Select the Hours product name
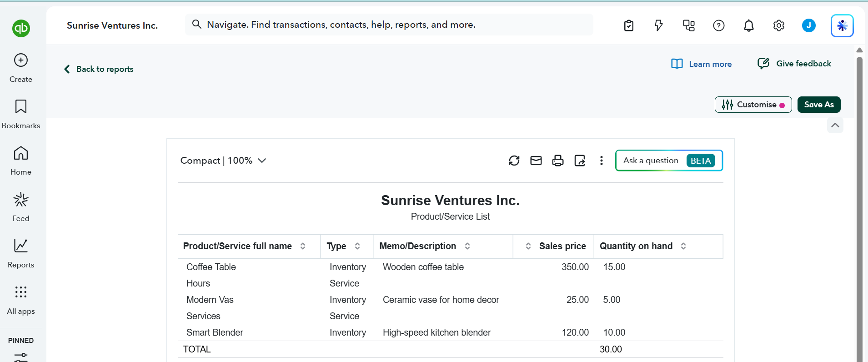 198,283
